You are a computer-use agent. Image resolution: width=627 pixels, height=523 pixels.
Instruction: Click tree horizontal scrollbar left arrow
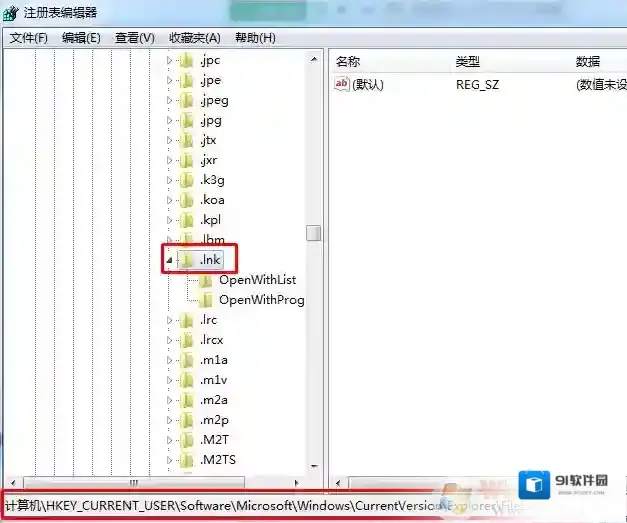click(13, 483)
